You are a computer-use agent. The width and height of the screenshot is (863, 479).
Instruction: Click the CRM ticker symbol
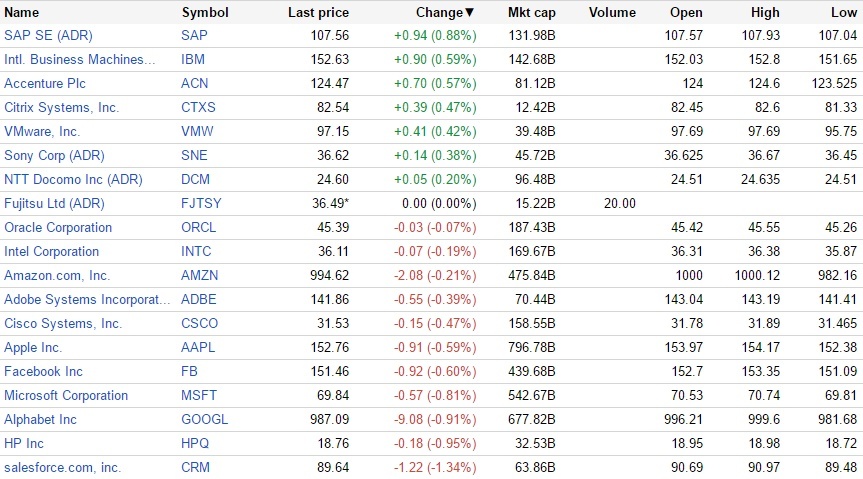click(x=195, y=467)
